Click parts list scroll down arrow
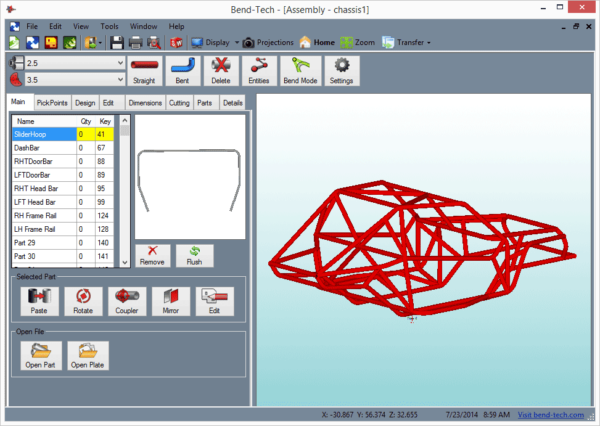This screenshot has height=426, width=600. (125, 263)
